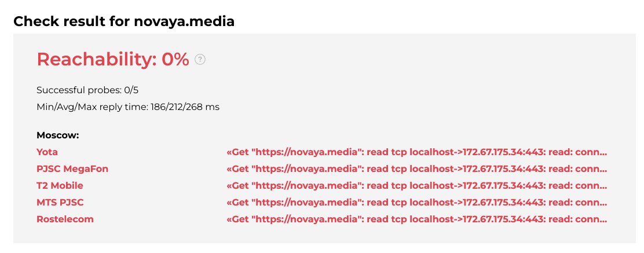Select the PJSC MegaFon provider row label
Screen dimensions: 644x253
pyautogui.click(x=72, y=168)
